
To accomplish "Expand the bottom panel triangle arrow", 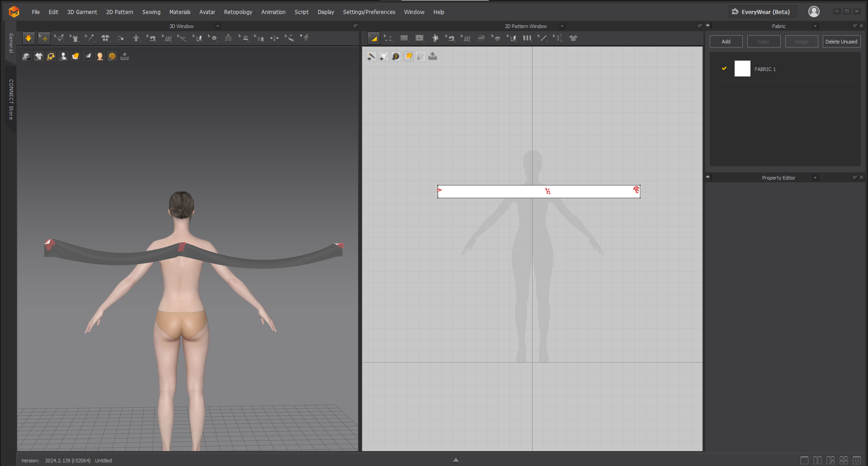I will pos(456,460).
